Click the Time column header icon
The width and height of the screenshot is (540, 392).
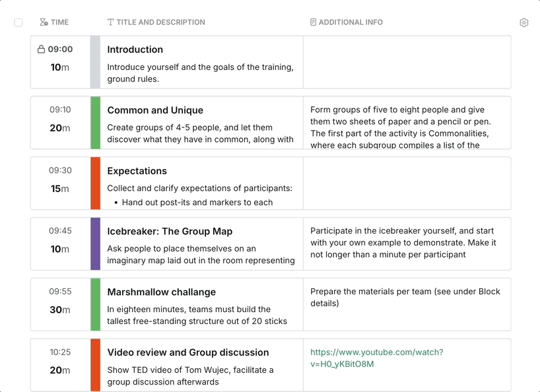point(44,22)
